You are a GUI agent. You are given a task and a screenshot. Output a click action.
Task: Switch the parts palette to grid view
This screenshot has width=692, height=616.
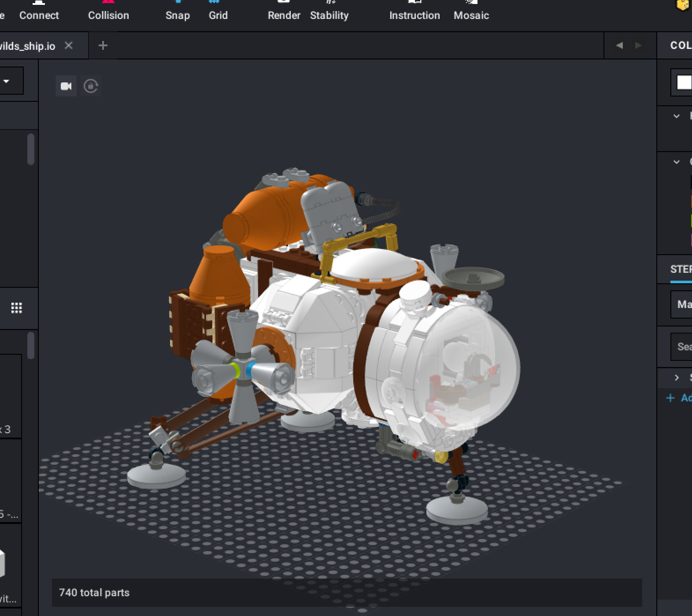pos(16,308)
